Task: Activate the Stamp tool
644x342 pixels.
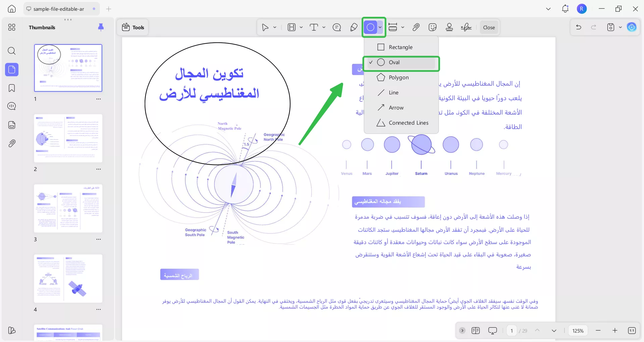Action: tap(449, 27)
